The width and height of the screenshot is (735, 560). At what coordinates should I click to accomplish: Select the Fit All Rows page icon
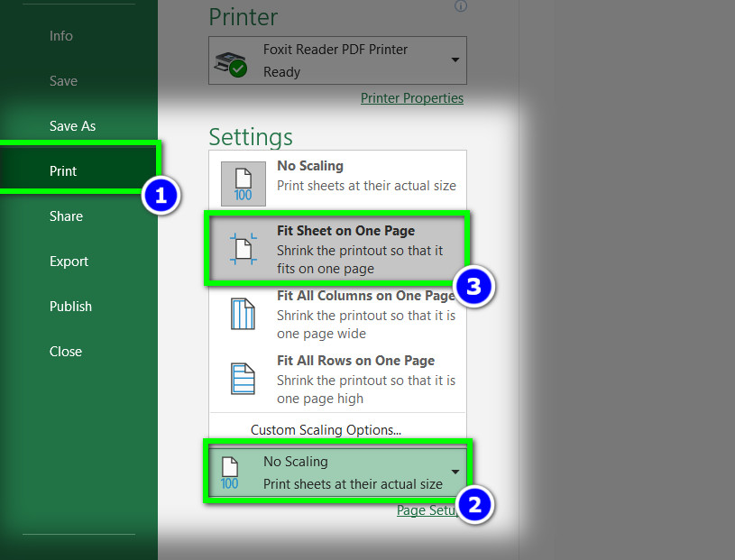[x=243, y=378]
